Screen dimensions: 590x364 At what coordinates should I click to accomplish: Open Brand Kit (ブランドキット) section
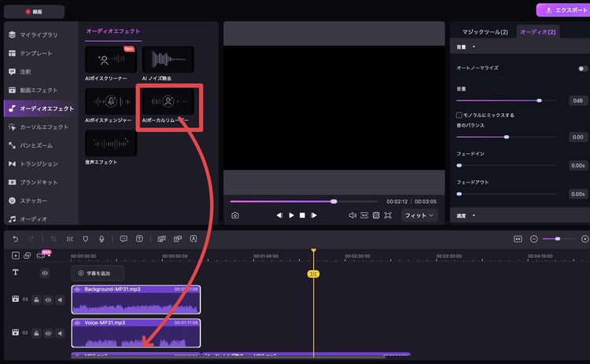tap(39, 182)
